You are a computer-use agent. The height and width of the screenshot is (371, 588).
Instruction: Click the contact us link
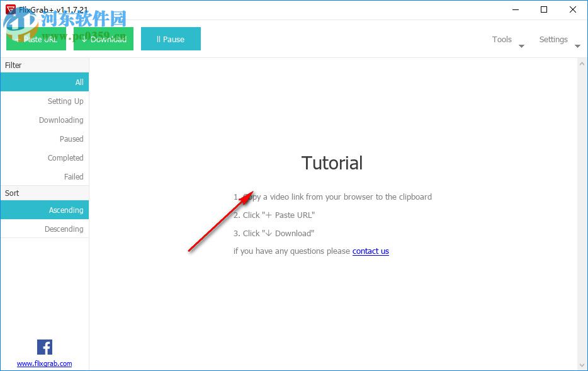[371, 251]
